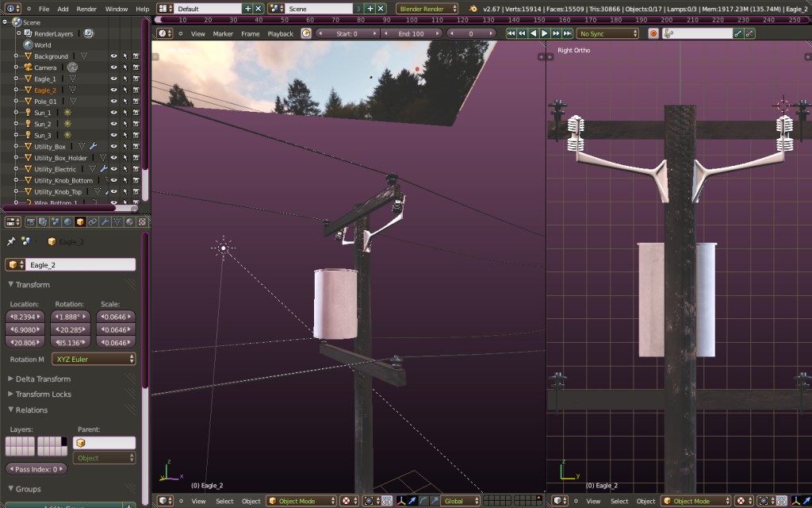Open the Render properties tab icon

32,221
